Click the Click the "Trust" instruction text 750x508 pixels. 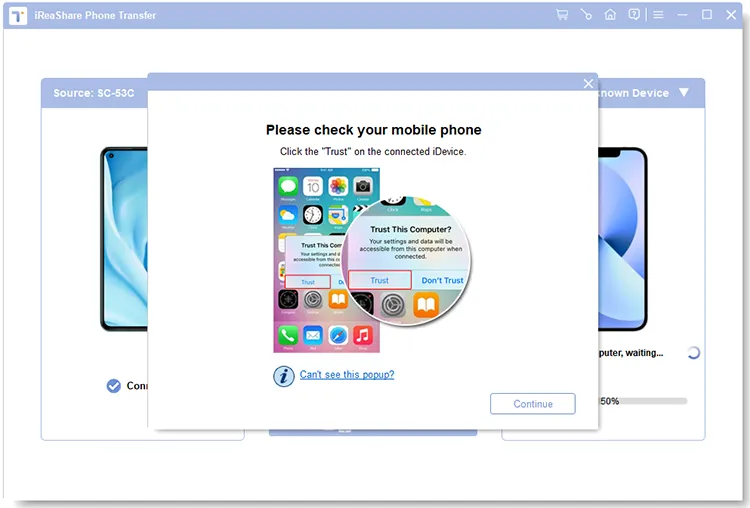(x=373, y=152)
